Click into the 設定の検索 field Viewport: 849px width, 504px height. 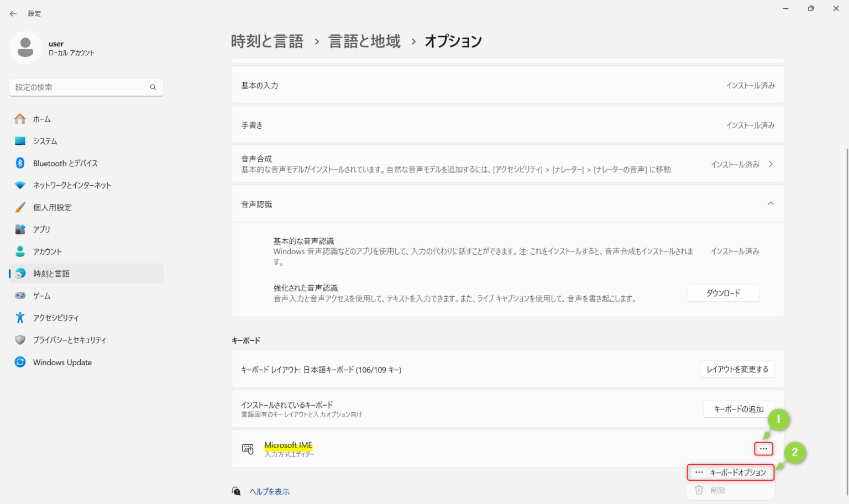click(x=80, y=87)
